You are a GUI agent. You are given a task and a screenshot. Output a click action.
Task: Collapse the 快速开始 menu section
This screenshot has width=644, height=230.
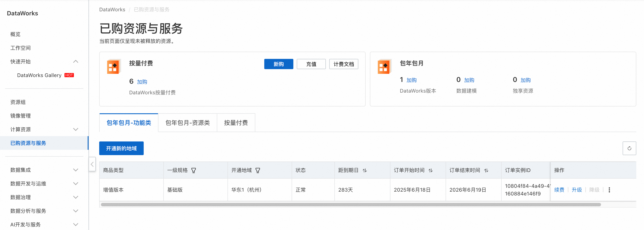(x=76, y=62)
